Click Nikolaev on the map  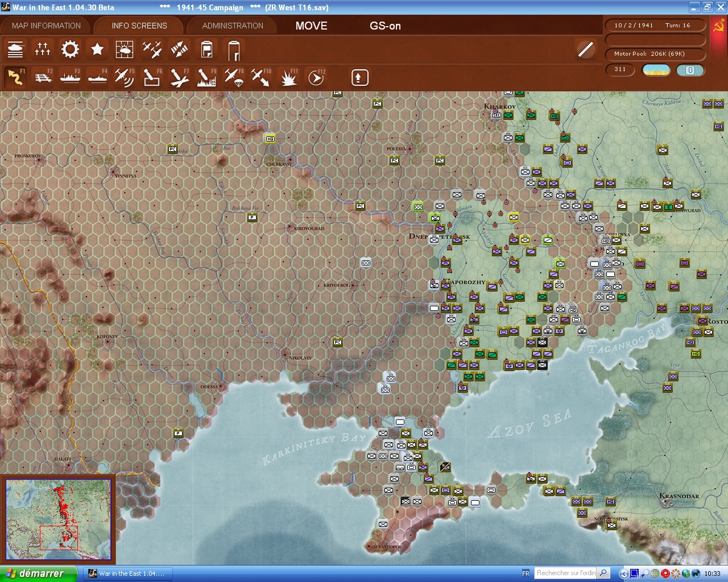click(x=300, y=358)
